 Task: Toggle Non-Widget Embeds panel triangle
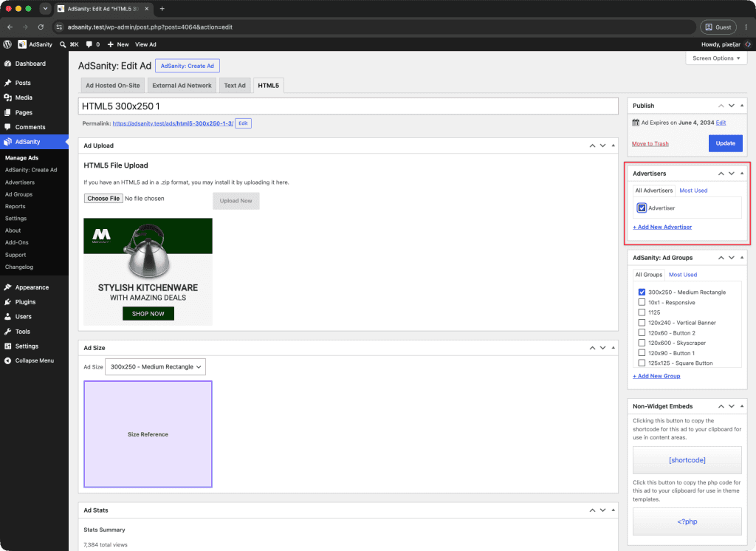pyautogui.click(x=742, y=406)
